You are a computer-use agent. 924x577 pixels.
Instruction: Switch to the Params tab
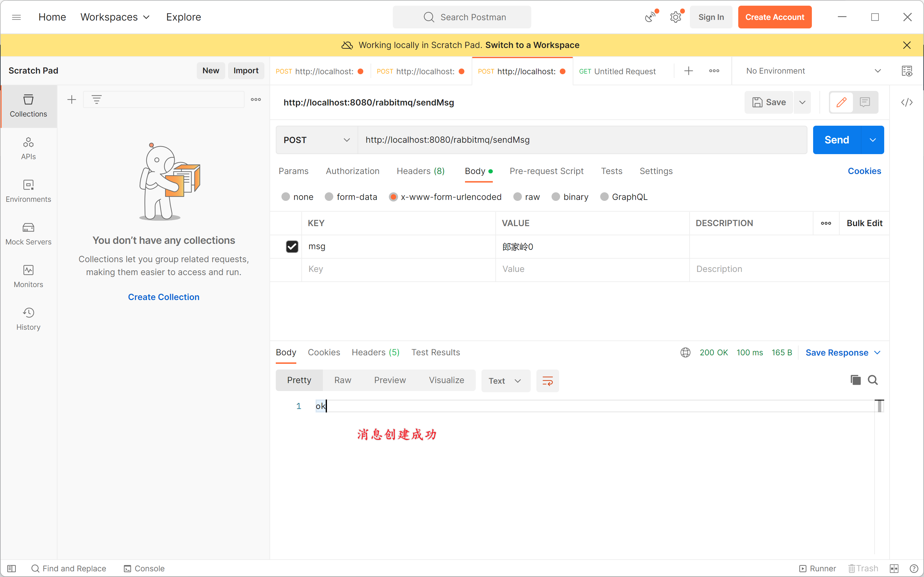click(293, 171)
